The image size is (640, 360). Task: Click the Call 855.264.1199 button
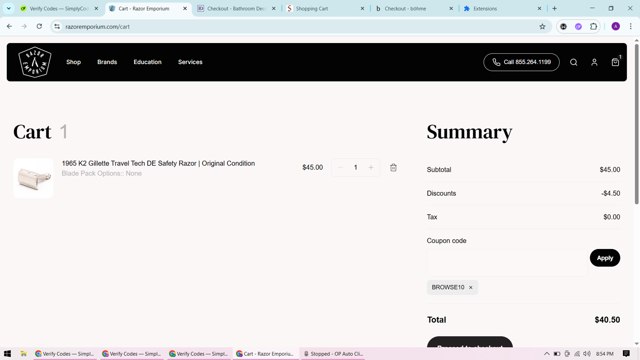(x=521, y=62)
